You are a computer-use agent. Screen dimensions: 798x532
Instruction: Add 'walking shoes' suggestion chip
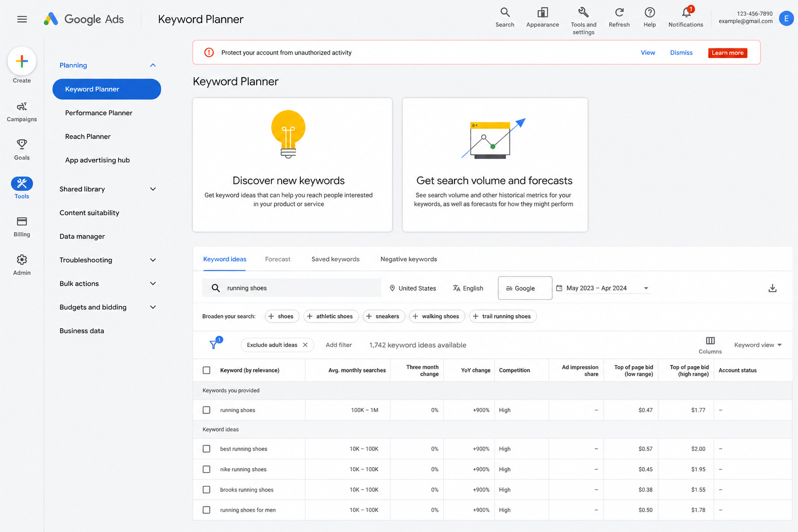point(437,316)
